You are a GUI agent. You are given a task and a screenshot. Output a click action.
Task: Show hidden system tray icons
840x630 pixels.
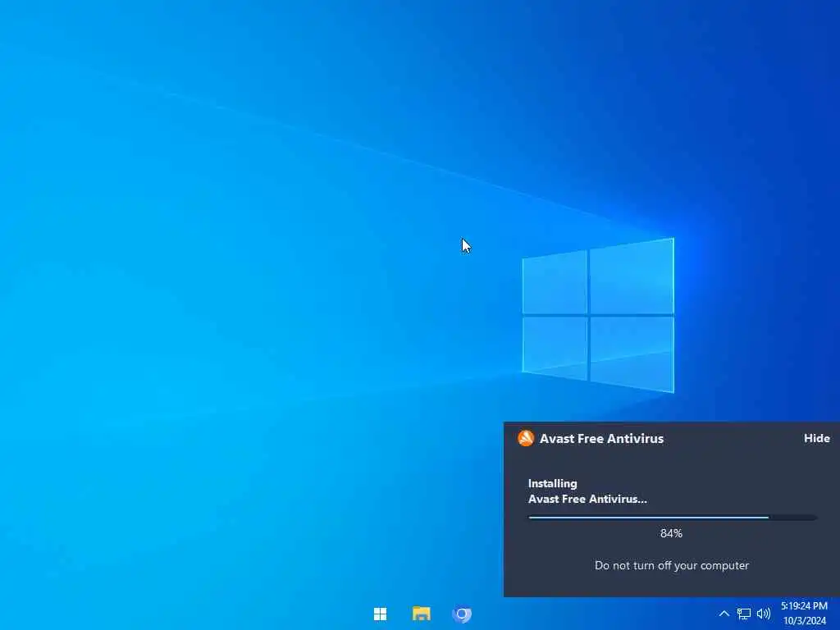(x=724, y=614)
